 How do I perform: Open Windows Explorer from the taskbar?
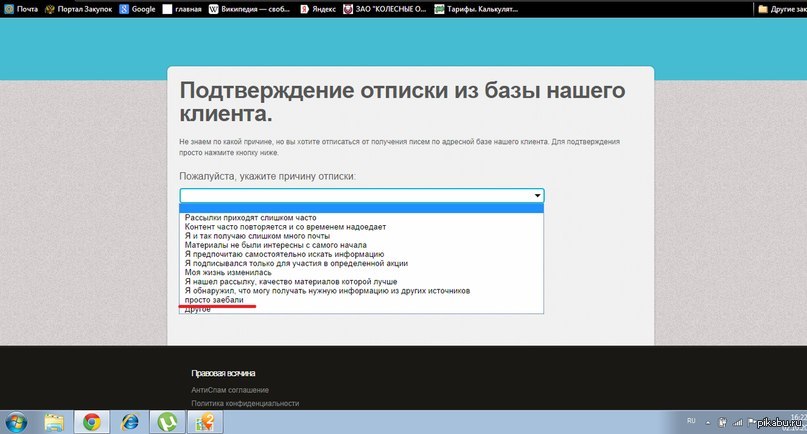pyautogui.click(x=53, y=421)
